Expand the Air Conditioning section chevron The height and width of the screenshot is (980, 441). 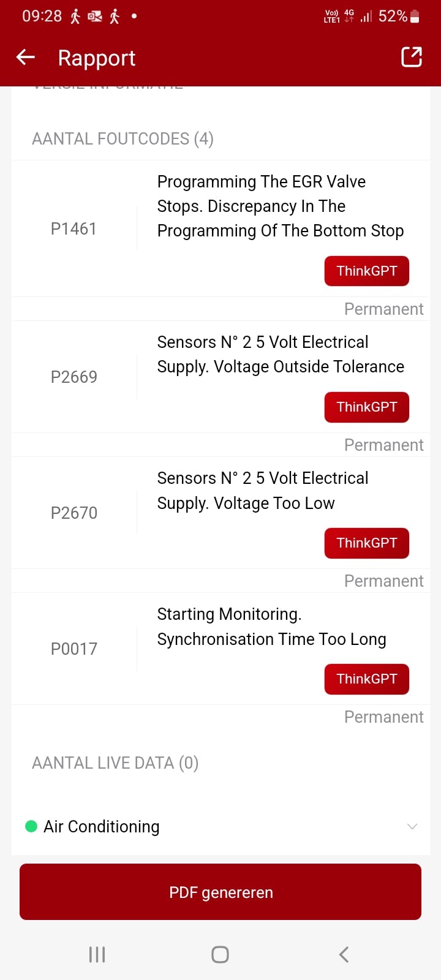point(412,826)
